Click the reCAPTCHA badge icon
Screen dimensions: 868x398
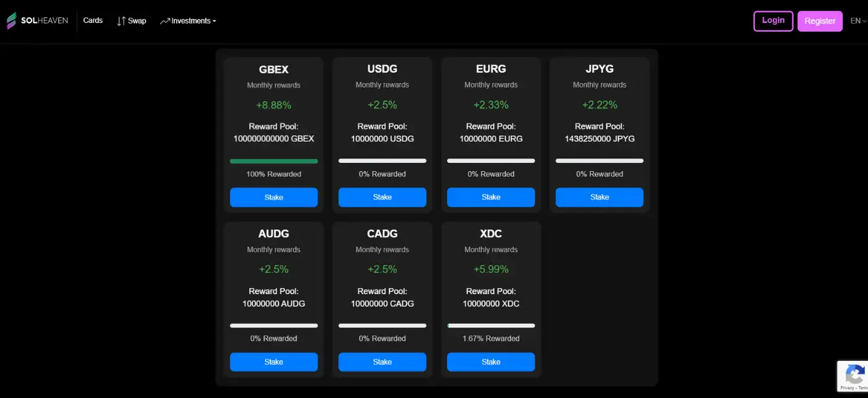tap(855, 374)
